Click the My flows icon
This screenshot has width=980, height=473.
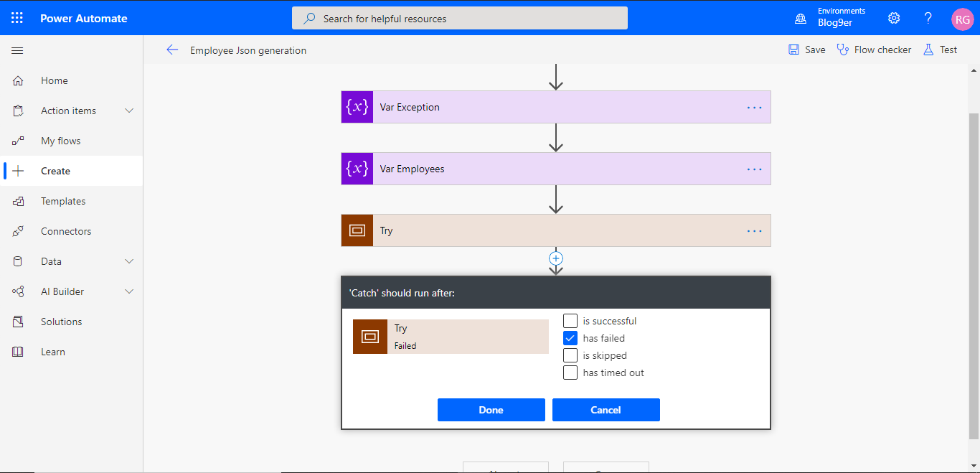[18, 141]
